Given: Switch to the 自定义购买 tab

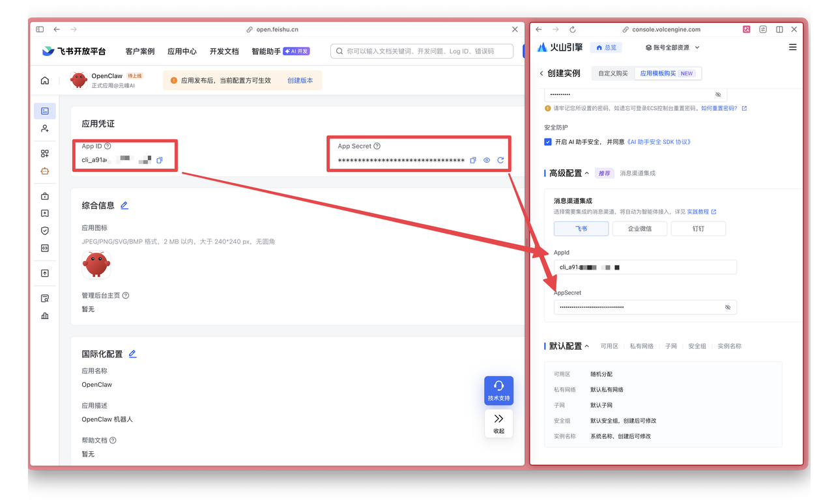Looking at the screenshot, I should 613,74.
